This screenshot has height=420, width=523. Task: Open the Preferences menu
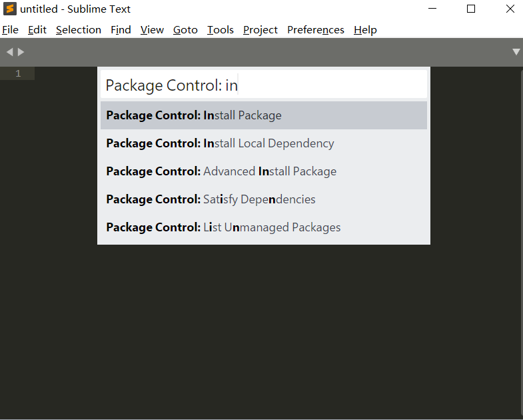(316, 30)
